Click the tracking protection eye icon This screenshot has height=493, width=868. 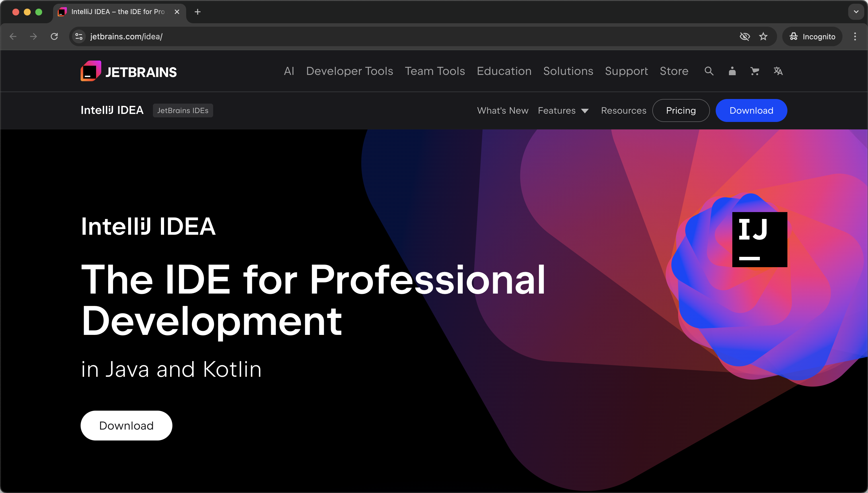744,36
